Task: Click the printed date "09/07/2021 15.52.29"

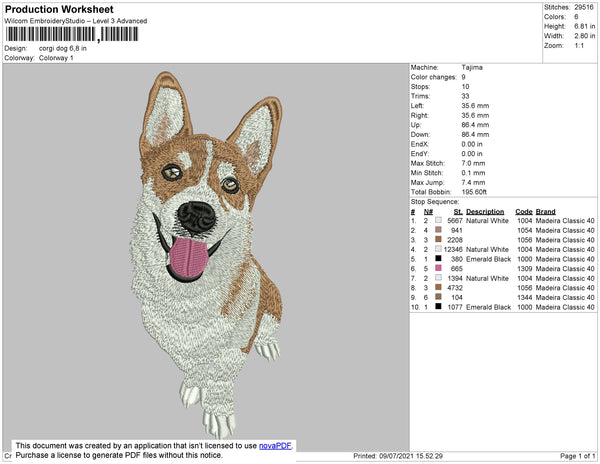Action: point(411,456)
